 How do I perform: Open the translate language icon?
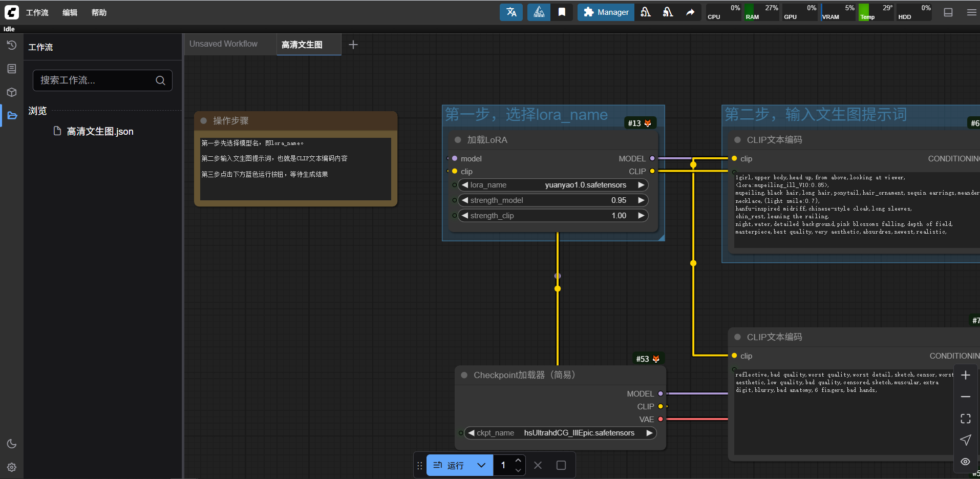pyautogui.click(x=511, y=12)
